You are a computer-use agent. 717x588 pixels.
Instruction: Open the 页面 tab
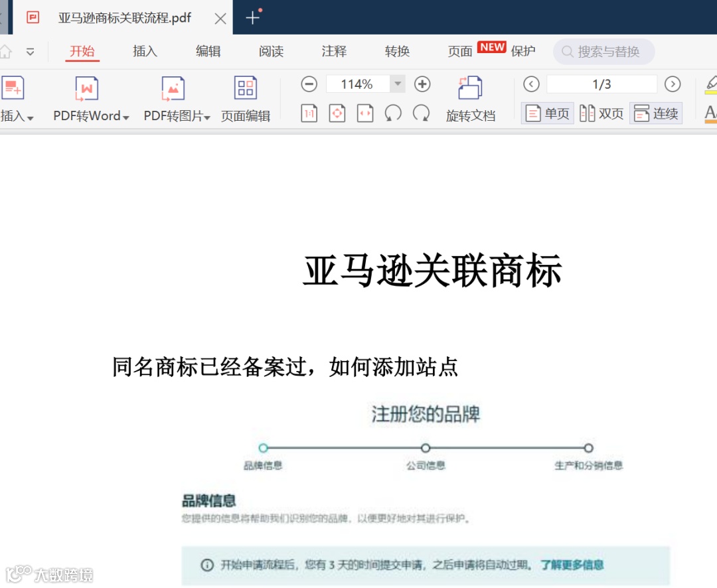tap(459, 51)
